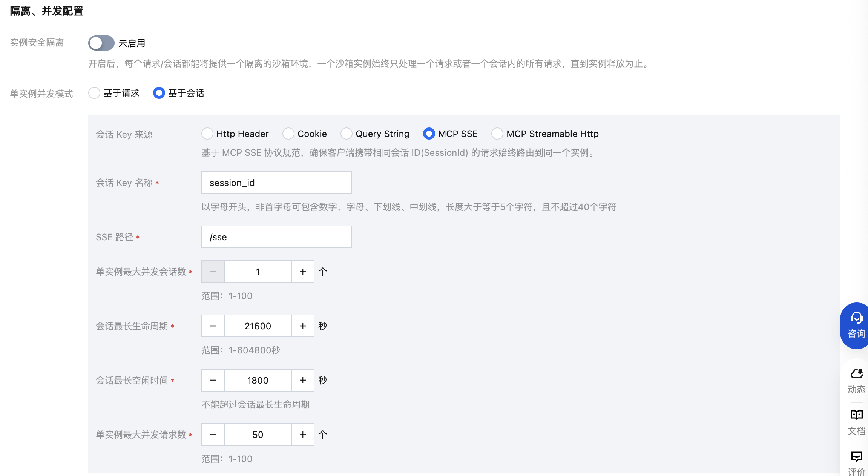Select the 基于请求 concurrency mode
The height and width of the screenshot is (476, 868).
coord(94,93)
